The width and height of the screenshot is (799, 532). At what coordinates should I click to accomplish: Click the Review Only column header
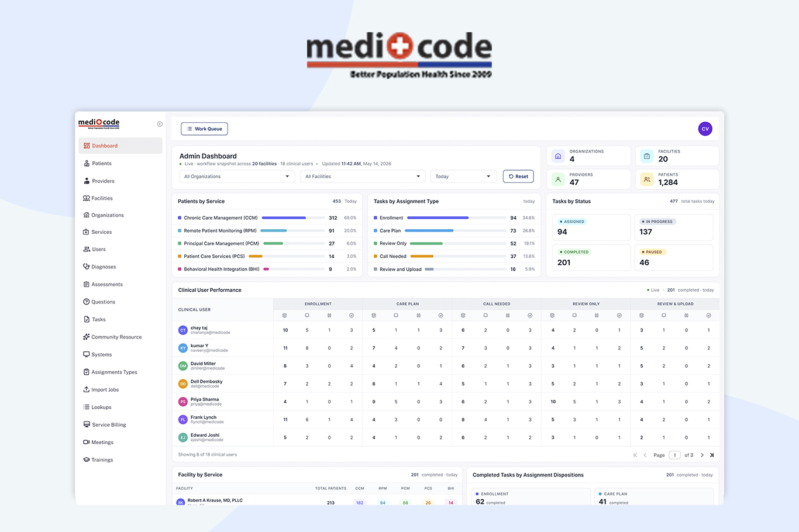pyautogui.click(x=586, y=304)
